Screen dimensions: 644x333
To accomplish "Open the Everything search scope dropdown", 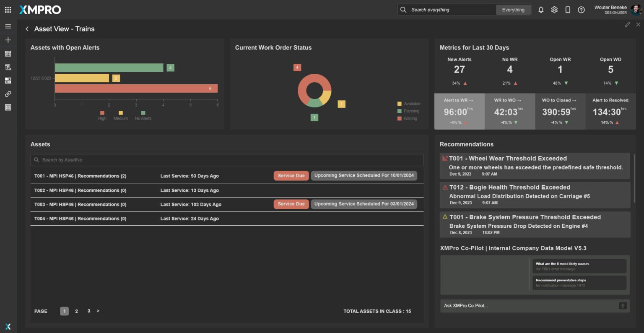I will coord(513,10).
